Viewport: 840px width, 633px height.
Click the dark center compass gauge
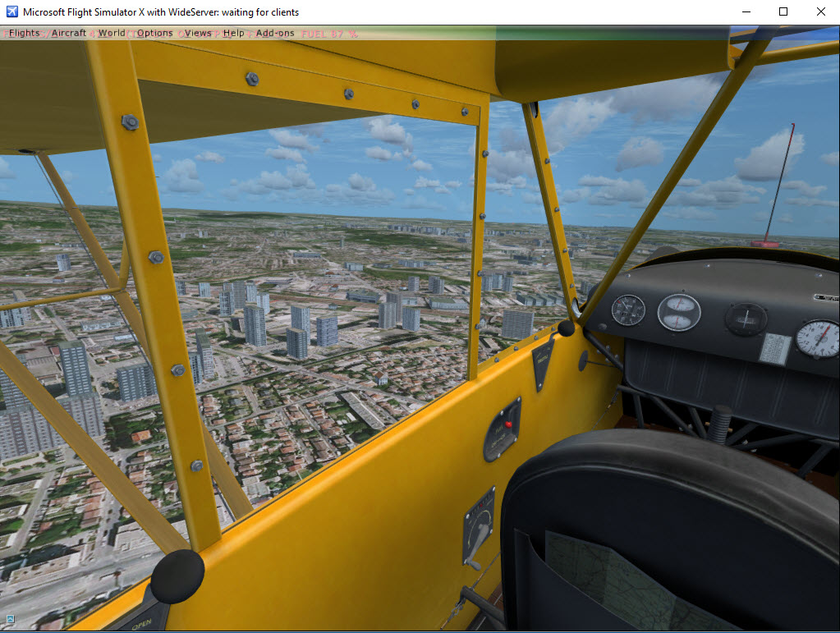point(746,319)
